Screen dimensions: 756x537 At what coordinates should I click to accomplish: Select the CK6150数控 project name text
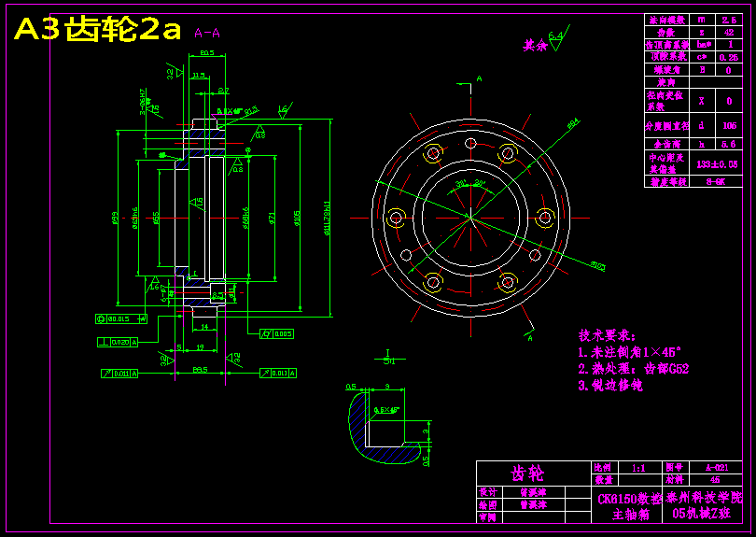tap(629, 499)
